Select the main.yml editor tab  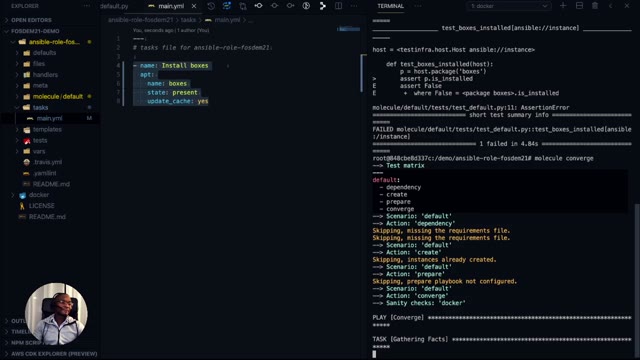click(171, 6)
